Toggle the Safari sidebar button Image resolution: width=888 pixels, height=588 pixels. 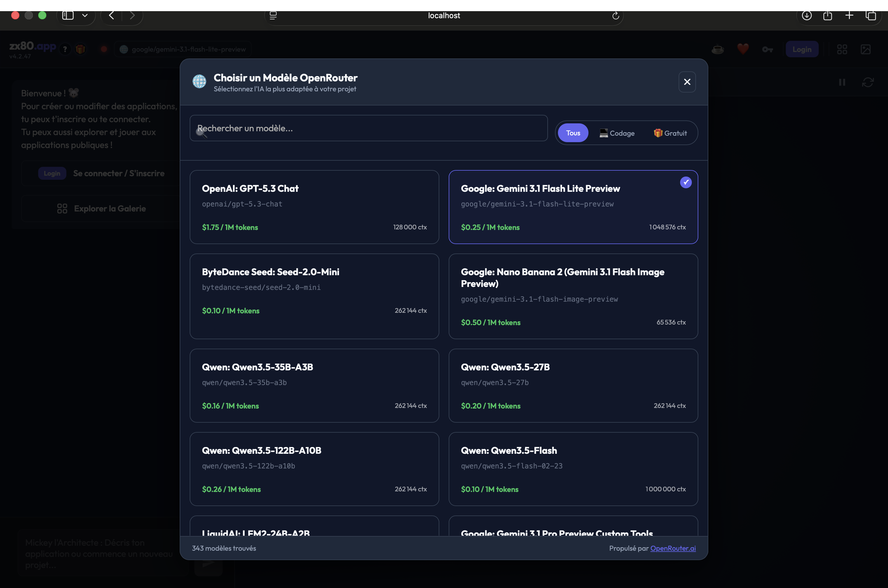tap(68, 15)
